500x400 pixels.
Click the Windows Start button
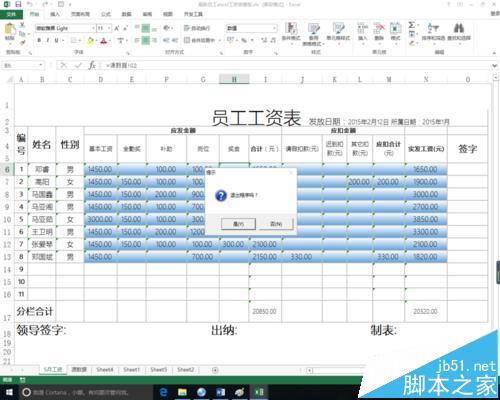coord(9,392)
